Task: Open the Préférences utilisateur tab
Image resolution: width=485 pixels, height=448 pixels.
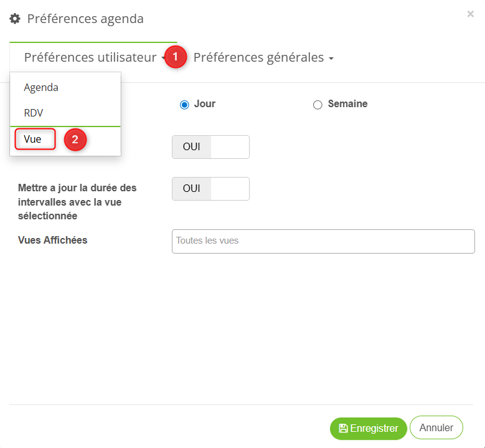Action: click(x=90, y=57)
